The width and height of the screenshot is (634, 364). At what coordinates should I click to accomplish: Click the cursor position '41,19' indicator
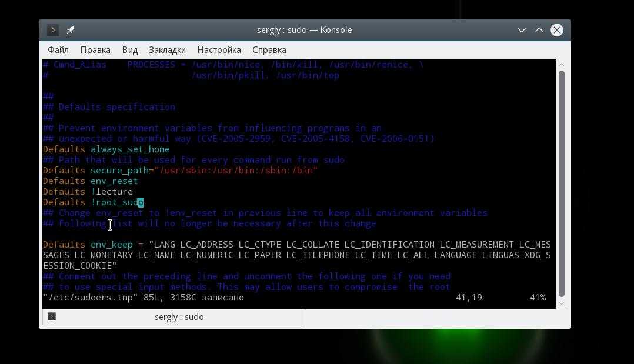pos(469,298)
